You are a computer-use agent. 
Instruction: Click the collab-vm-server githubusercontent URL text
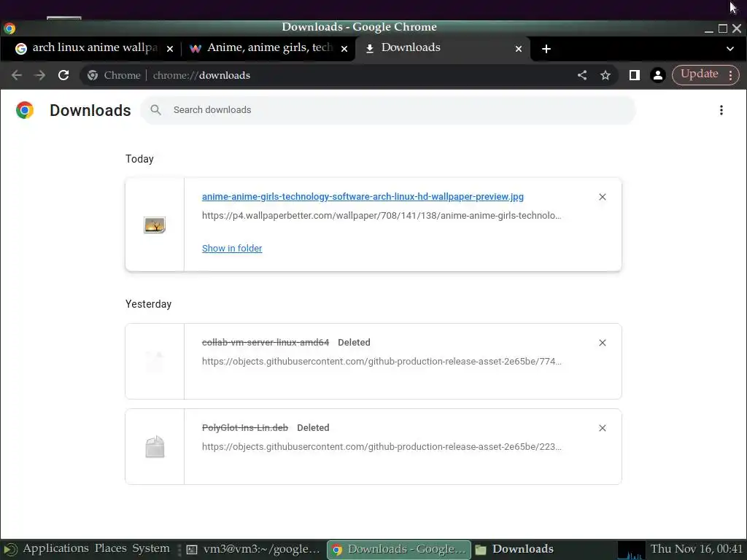coord(382,362)
